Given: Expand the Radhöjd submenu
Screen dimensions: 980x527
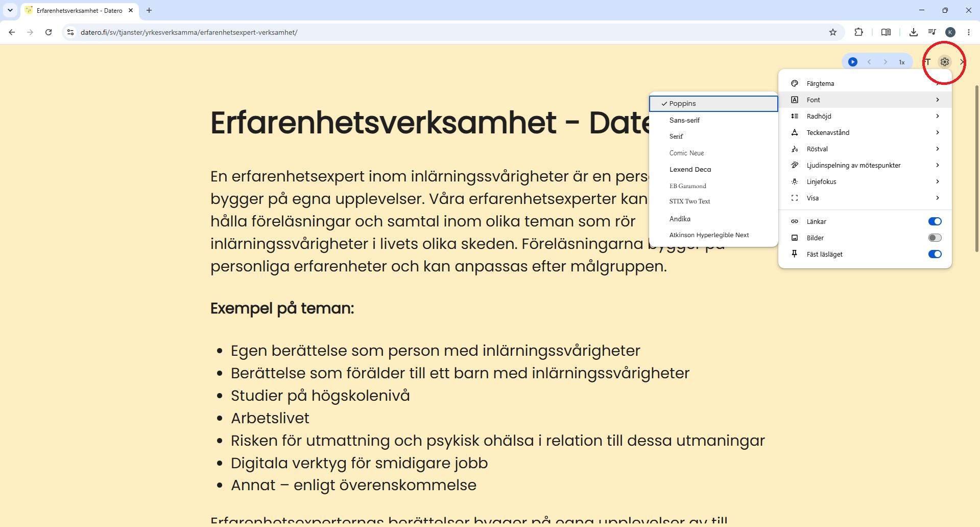Looking at the screenshot, I should tap(865, 116).
